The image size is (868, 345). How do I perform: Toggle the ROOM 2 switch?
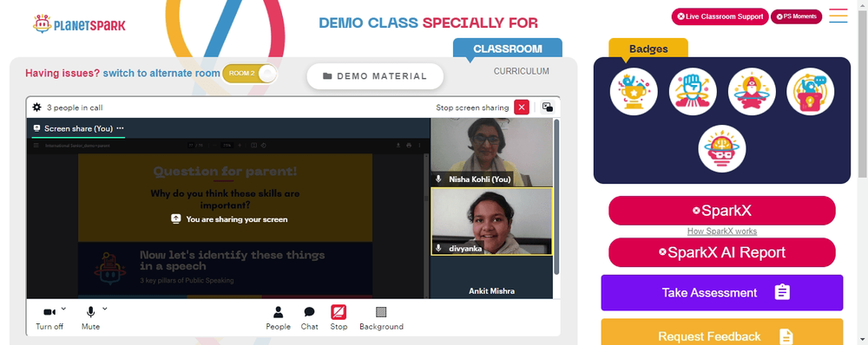pos(250,74)
